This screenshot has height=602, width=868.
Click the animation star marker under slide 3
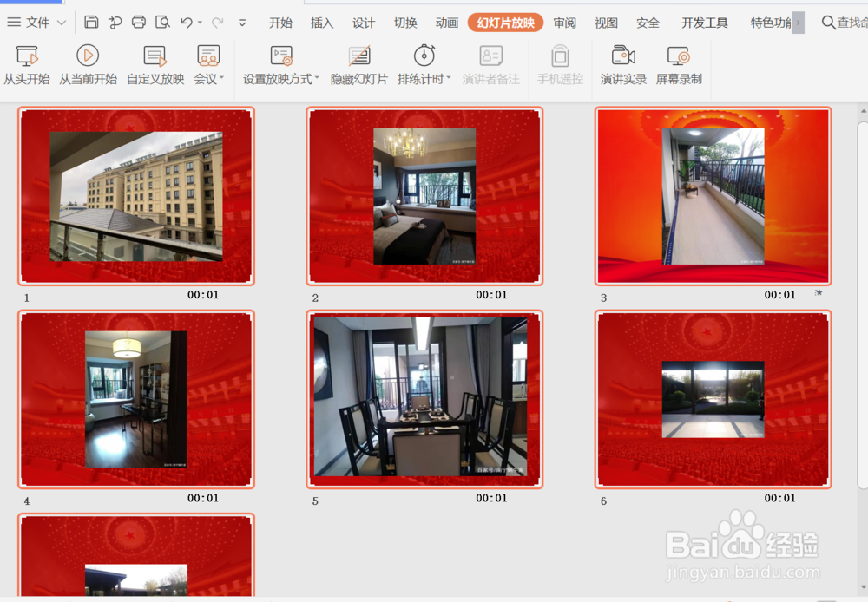pos(819,292)
